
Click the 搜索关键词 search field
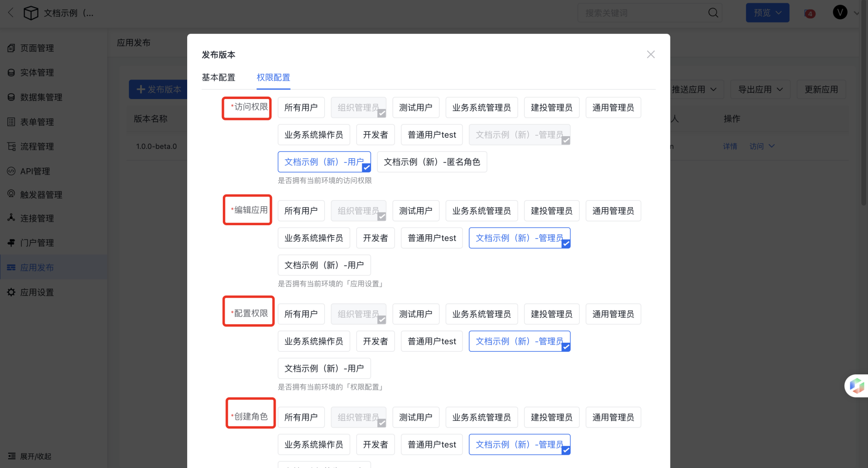[x=642, y=13]
